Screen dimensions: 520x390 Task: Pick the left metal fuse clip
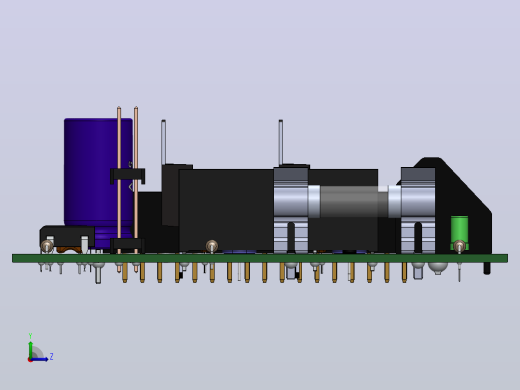click(x=291, y=211)
